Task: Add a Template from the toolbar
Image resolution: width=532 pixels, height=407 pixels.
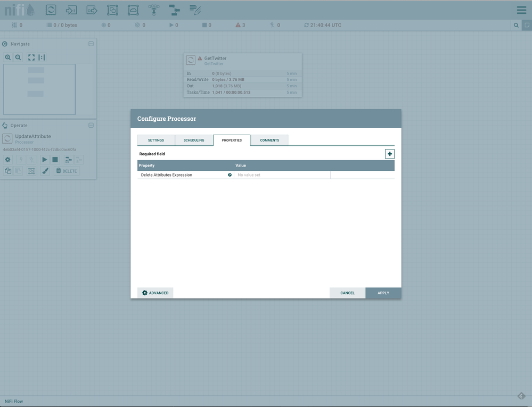Action: pos(174,10)
